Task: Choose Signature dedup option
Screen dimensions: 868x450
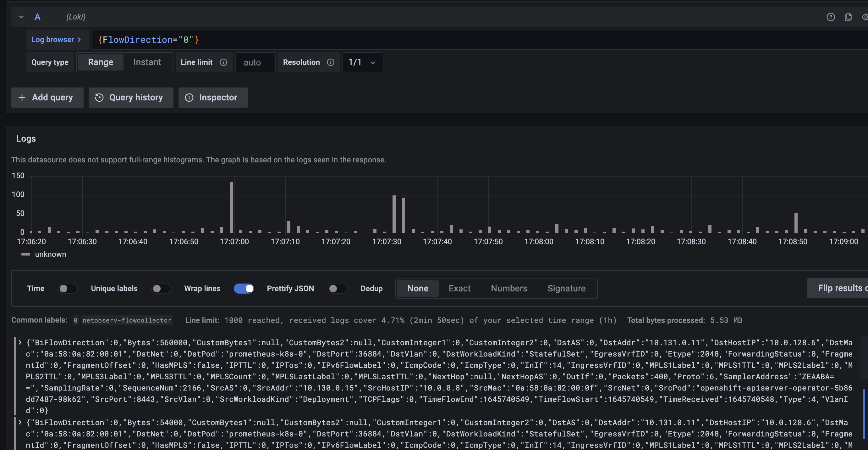Action: click(566, 289)
